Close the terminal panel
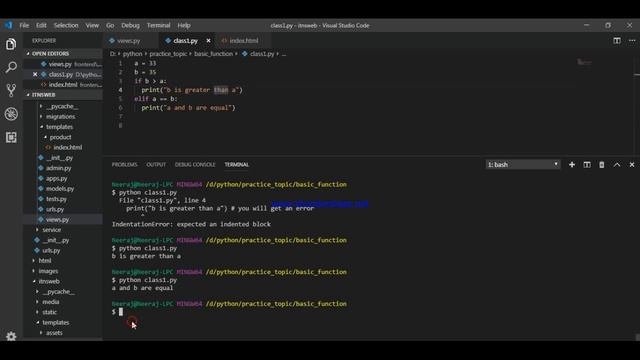The width and height of the screenshot is (640, 360). coord(632,164)
